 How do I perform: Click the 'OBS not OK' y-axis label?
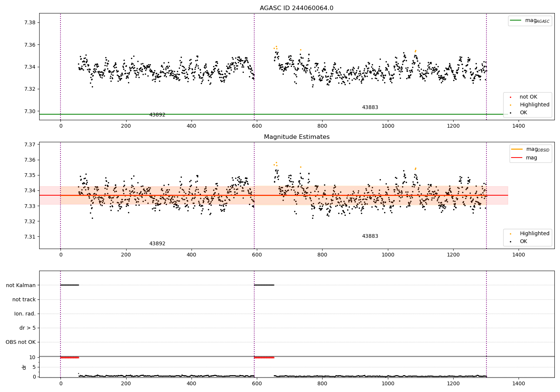(21, 342)
